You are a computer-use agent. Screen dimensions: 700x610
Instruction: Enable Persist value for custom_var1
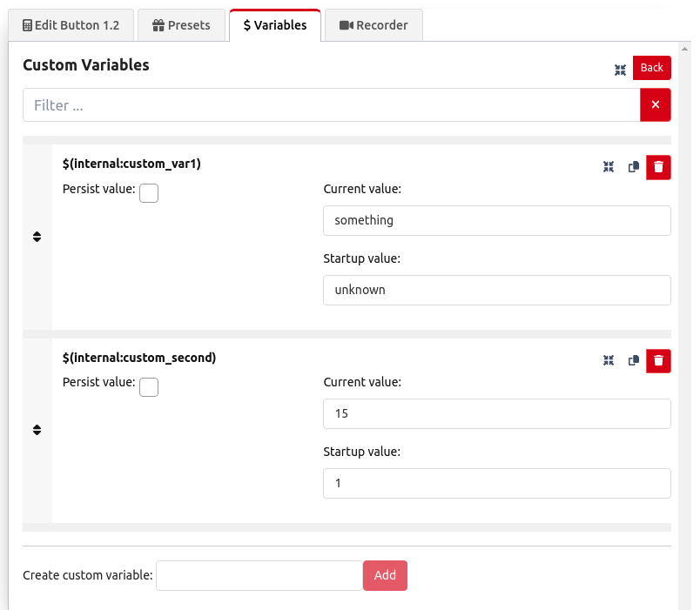(148, 193)
